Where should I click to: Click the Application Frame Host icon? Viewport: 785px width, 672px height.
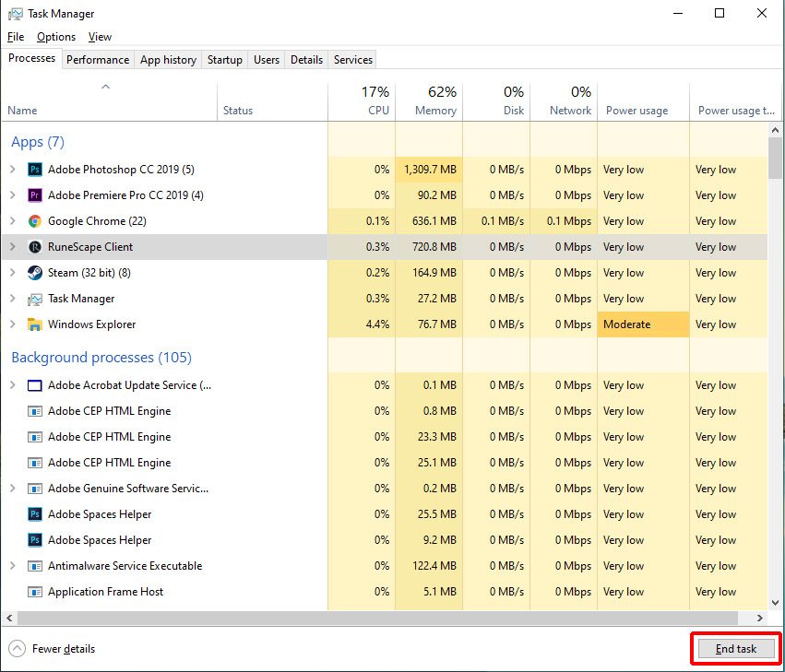point(34,592)
